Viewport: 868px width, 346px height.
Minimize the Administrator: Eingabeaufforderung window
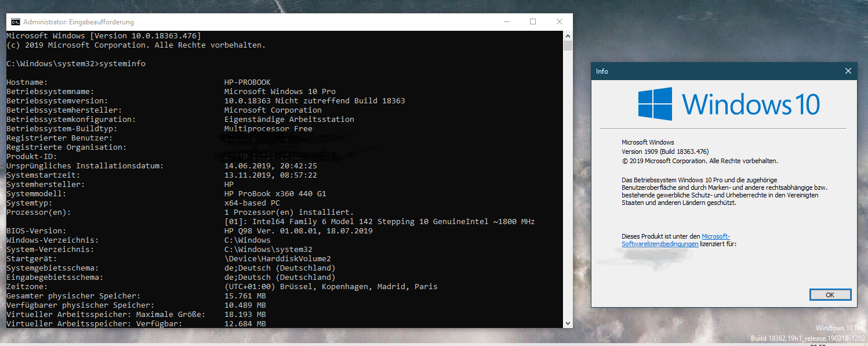[x=506, y=22]
